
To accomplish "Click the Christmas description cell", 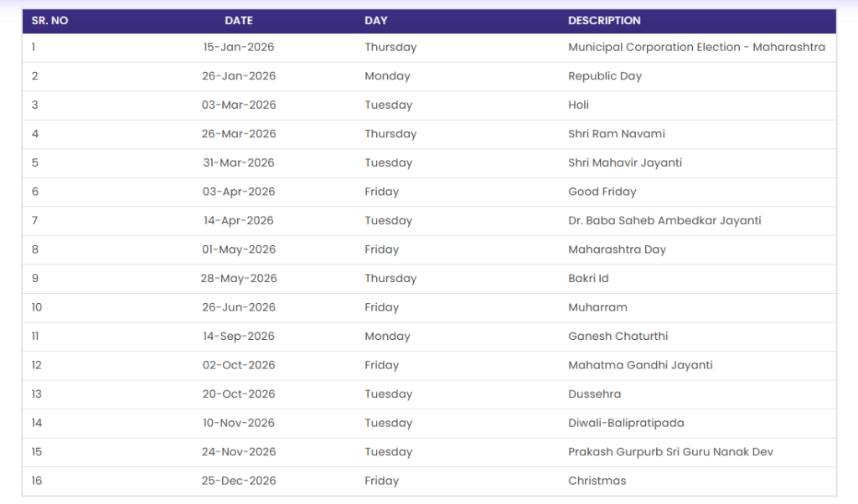I will tap(597, 481).
